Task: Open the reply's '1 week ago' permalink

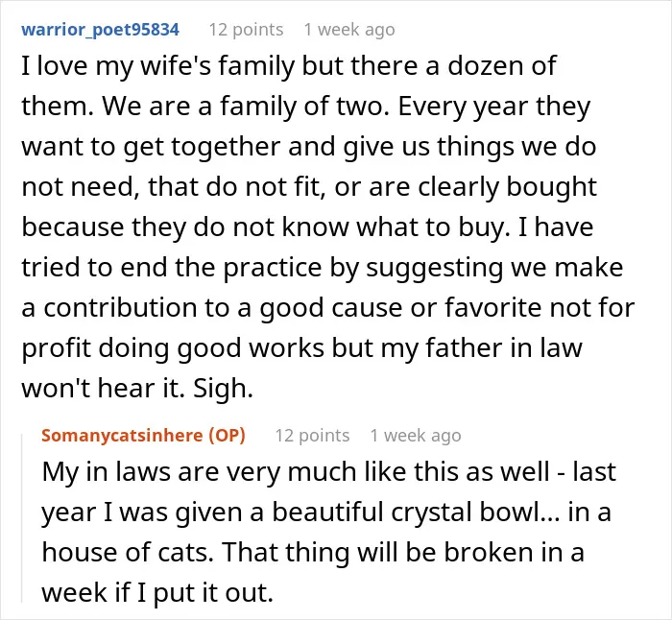Action: (416, 436)
